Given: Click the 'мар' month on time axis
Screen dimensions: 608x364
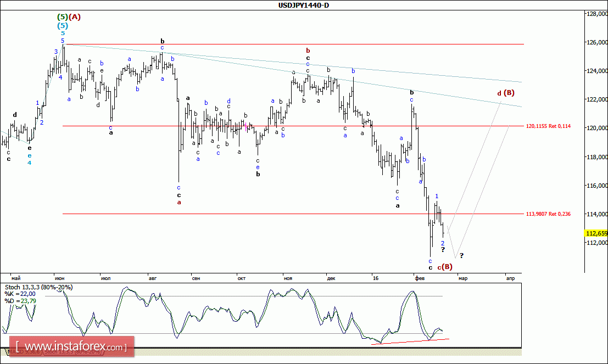Looking at the screenshot, I should click(462, 278).
